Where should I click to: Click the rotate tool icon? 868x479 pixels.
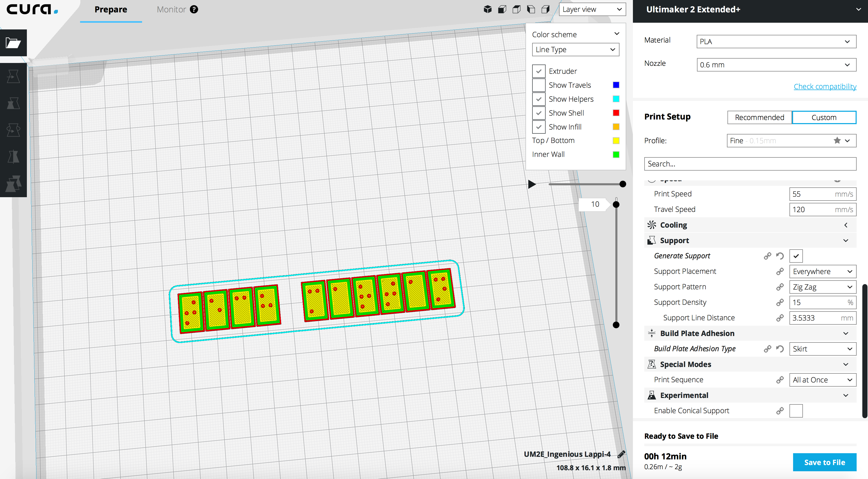(x=13, y=129)
